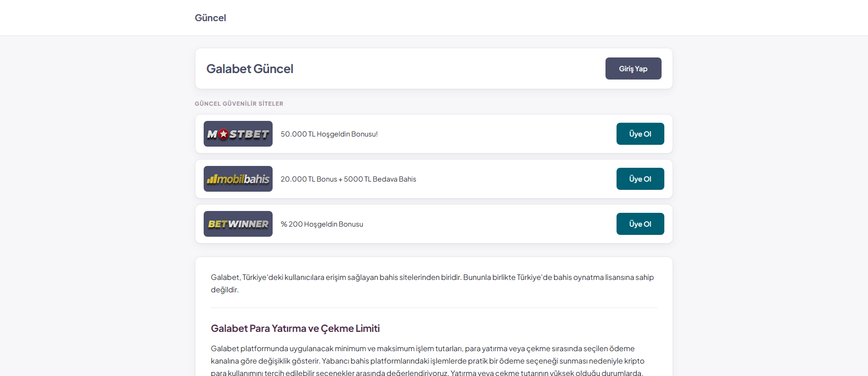Open the Güncel header link
Screen dimensions: 868x376
210,18
